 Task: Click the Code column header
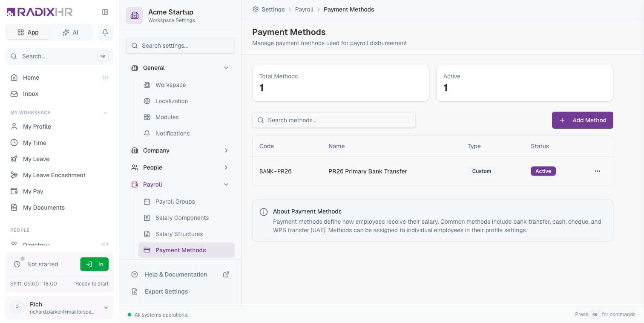[267, 146]
